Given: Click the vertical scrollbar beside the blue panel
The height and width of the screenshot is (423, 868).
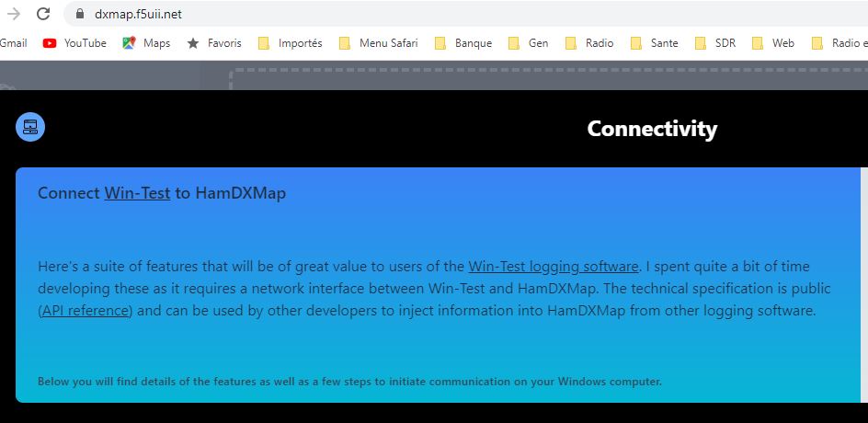Looking at the screenshot, I should tap(864, 284).
